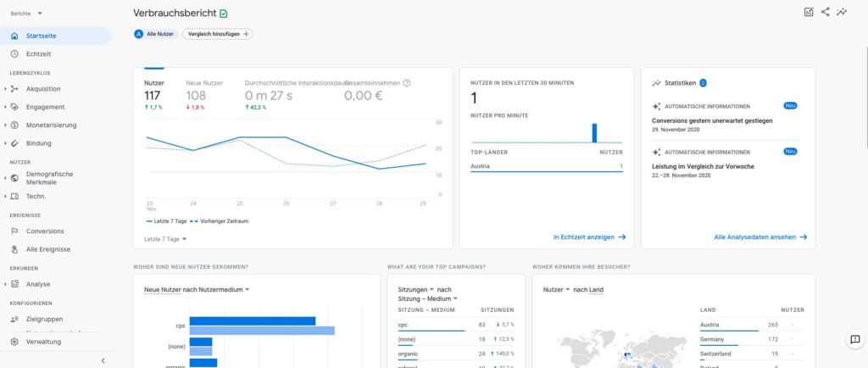
Task: Click In Echtzeit anzeigen link
Action: (x=590, y=237)
